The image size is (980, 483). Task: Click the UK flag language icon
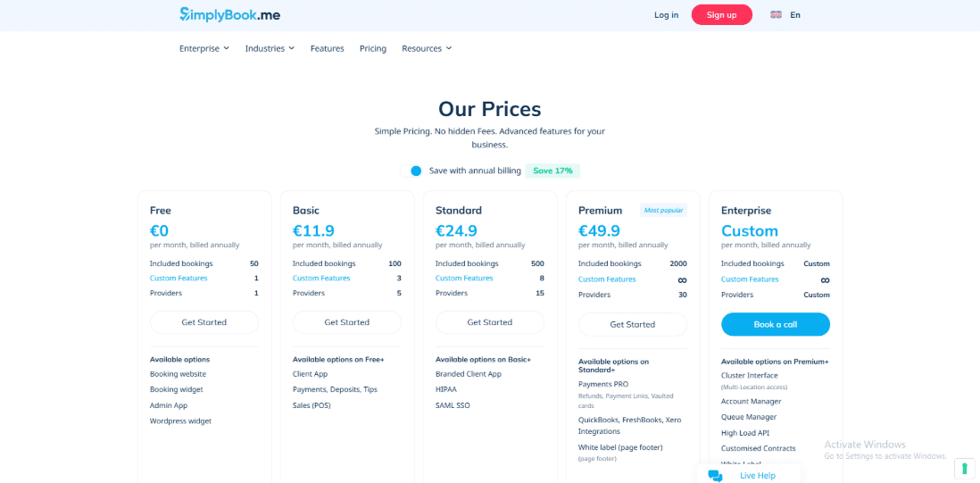coord(776,15)
